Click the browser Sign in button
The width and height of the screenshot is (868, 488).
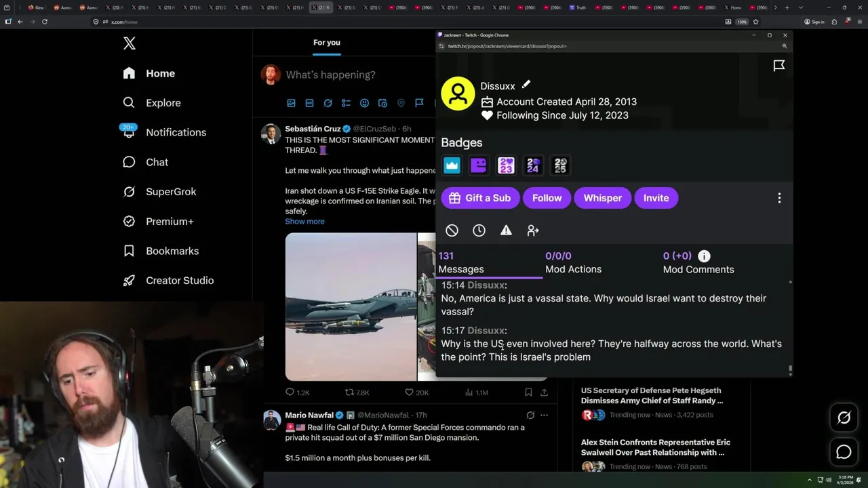[814, 22]
